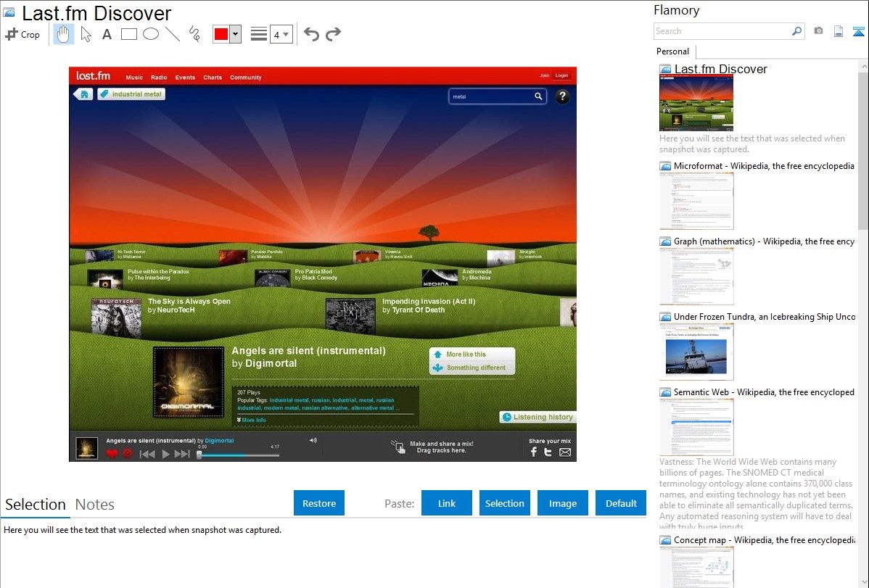Expand More Info for the track

click(x=252, y=420)
